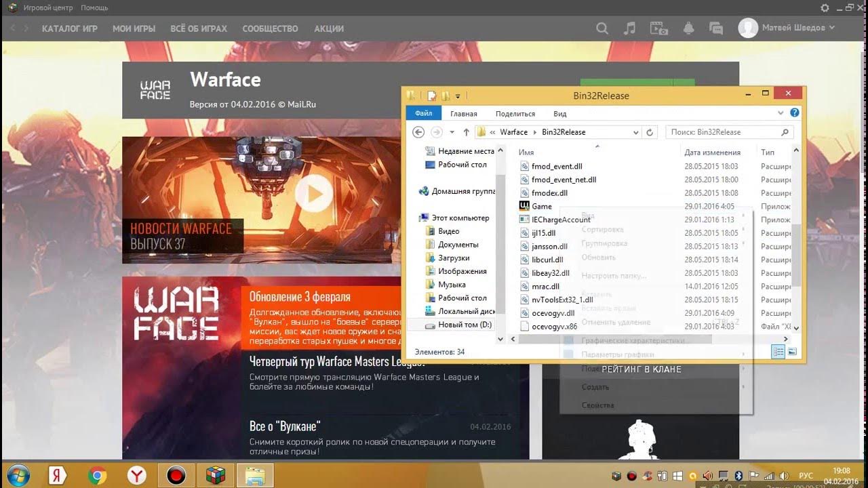The height and width of the screenshot is (488, 868).
Task: Switch to МОИ ИГРЫ tab
Action: [134, 28]
